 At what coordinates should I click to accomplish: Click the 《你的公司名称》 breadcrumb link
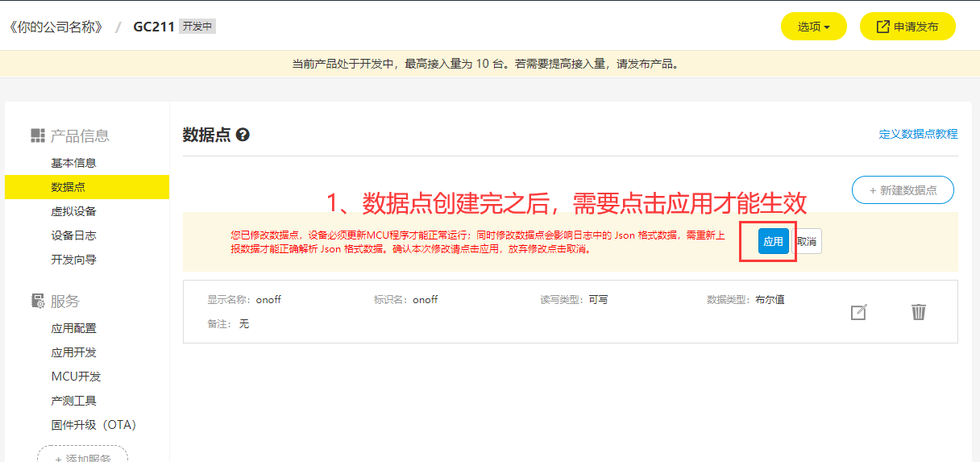tap(56, 27)
